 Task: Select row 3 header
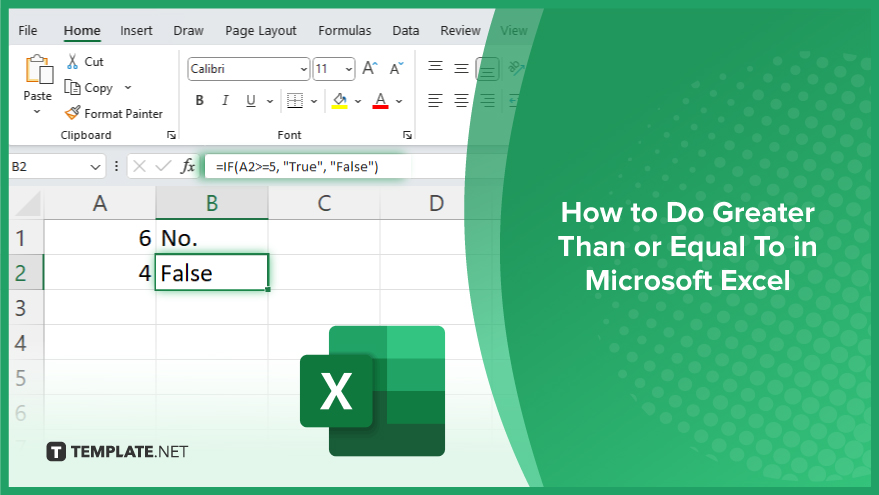pyautogui.click(x=26, y=307)
